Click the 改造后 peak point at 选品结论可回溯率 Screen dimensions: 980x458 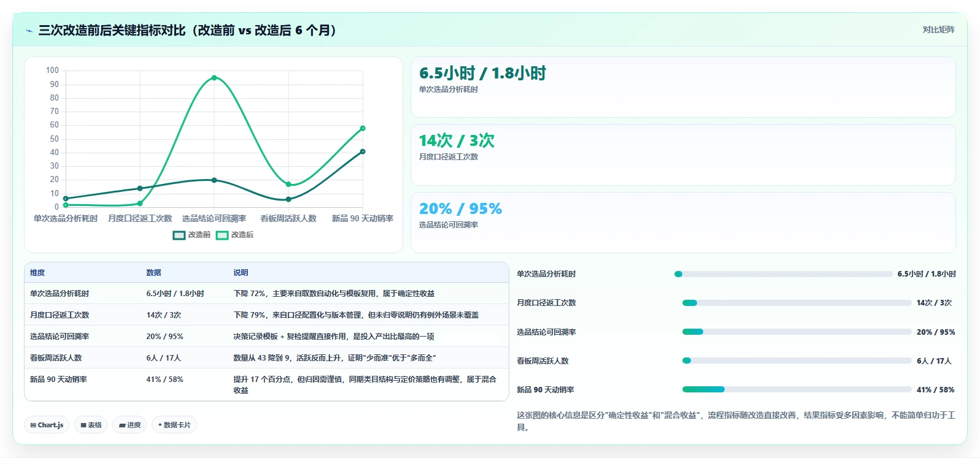pos(214,78)
